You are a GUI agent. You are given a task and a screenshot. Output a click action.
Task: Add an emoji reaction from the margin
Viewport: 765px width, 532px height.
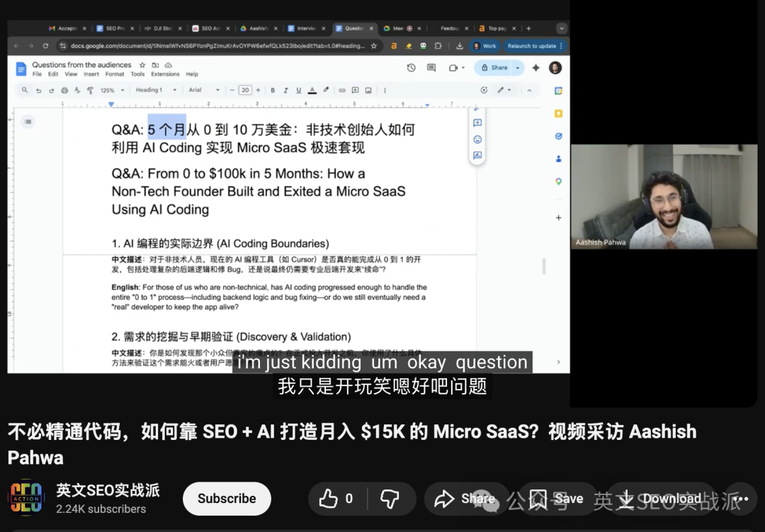pyautogui.click(x=477, y=140)
